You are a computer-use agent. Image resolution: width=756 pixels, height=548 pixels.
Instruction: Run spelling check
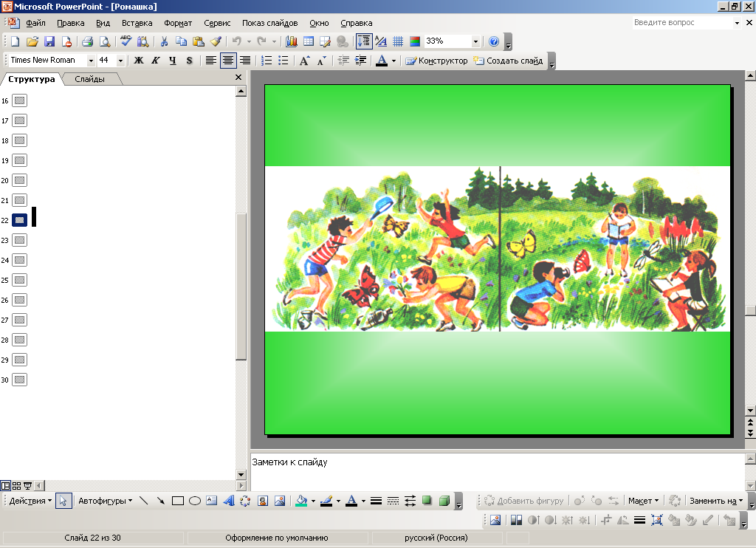[126, 41]
